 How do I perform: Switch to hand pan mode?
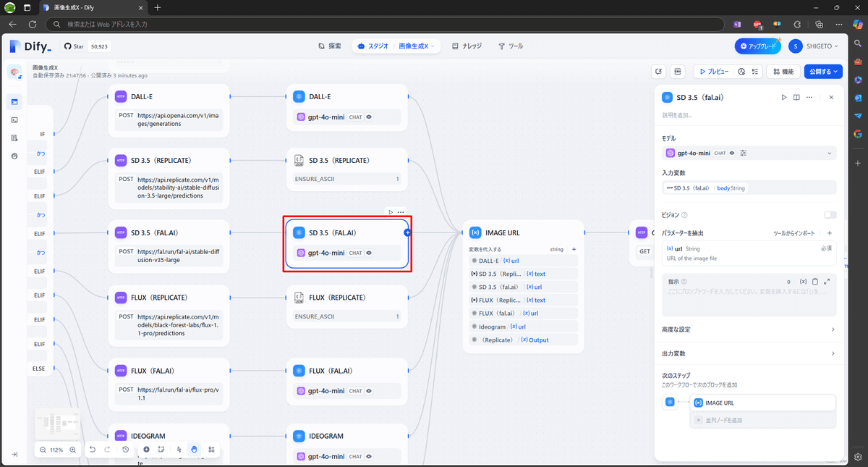click(x=194, y=450)
